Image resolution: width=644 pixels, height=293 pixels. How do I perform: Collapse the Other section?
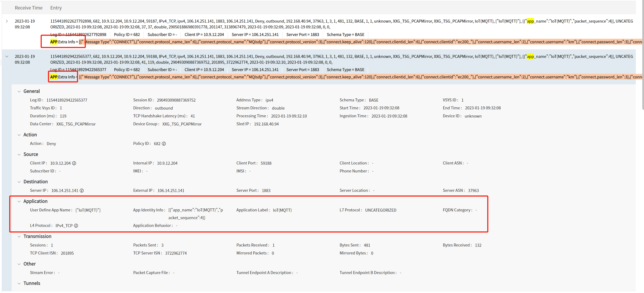(19, 264)
